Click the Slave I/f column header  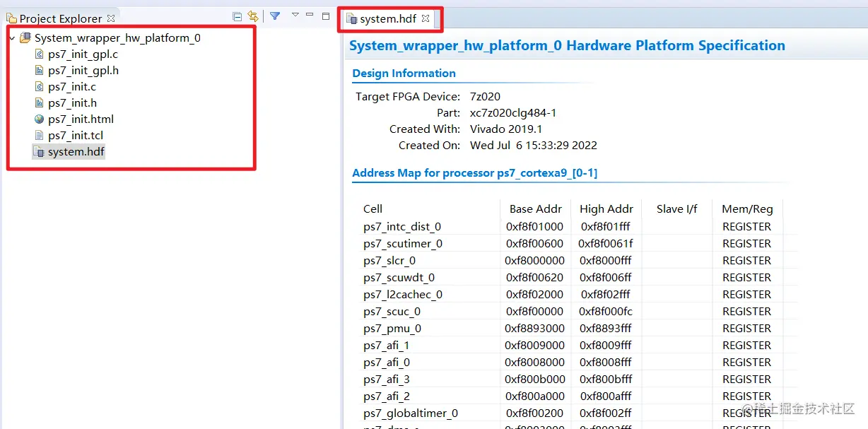pos(676,209)
